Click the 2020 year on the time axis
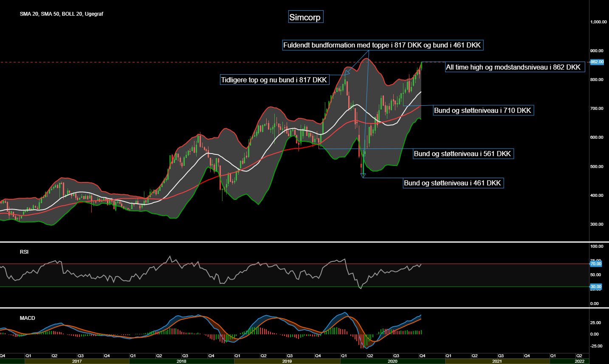The image size is (609, 364). tap(392, 361)
